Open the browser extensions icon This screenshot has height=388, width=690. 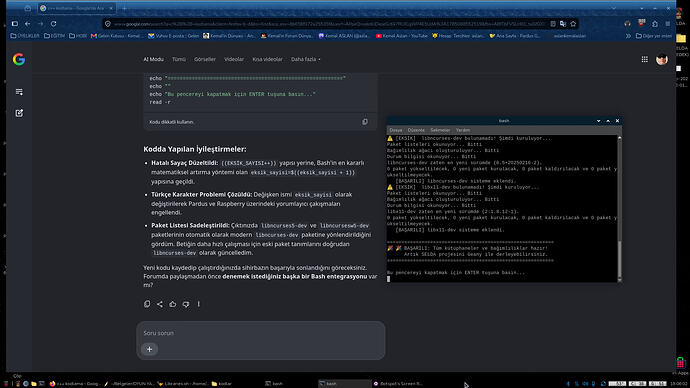click(655, 24)
